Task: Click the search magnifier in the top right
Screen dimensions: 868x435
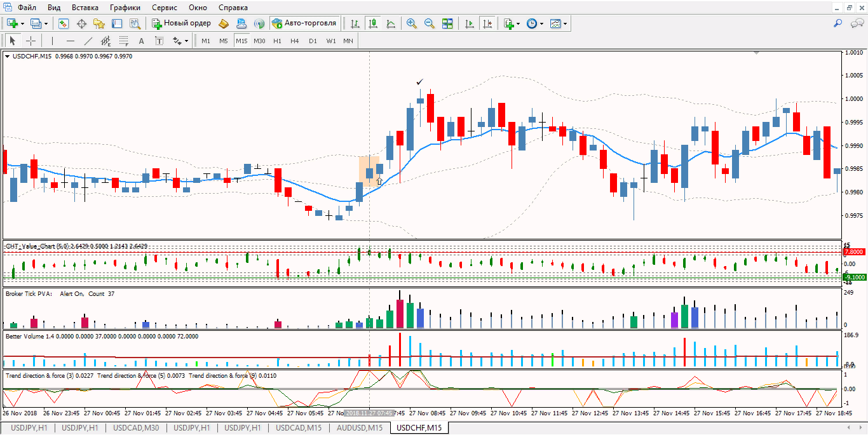Action: pyautogui.click(x=837, y=23)
